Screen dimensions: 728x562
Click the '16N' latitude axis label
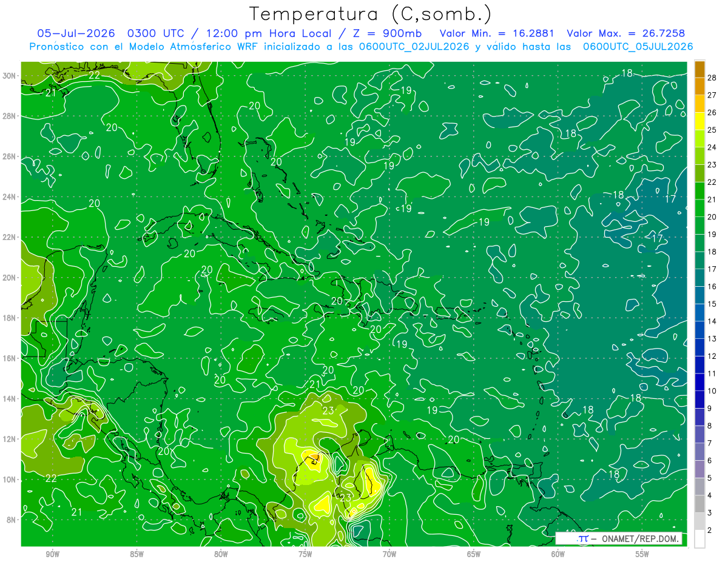pyautogui.click(x=10, y=358)
